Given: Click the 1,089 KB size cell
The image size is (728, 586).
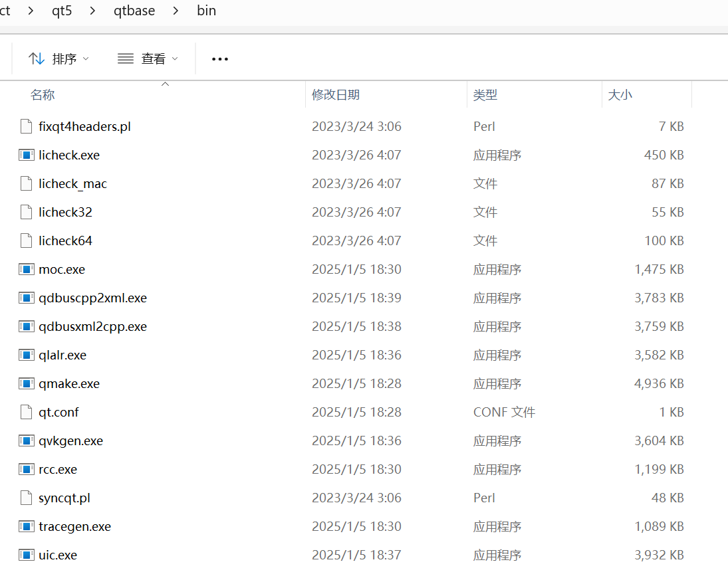Looking at the screenshot, I should click(659, 527).
